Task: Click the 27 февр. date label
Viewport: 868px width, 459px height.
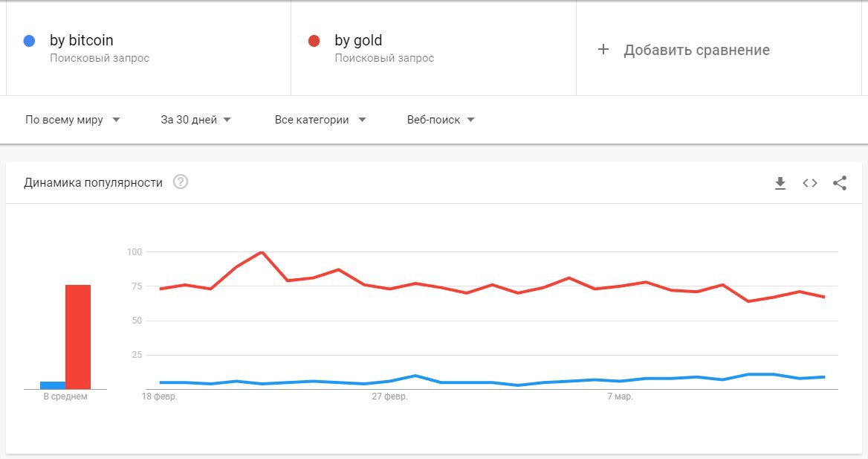Action: [389, 397]
